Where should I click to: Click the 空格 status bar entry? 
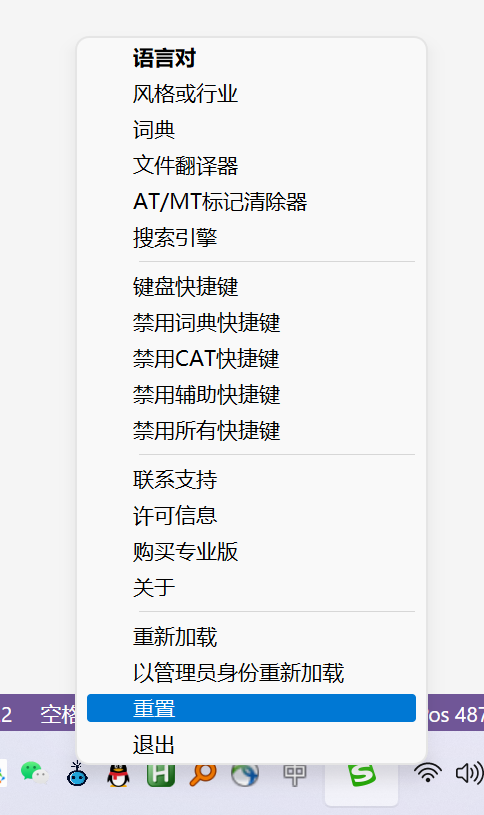point(58,715)
